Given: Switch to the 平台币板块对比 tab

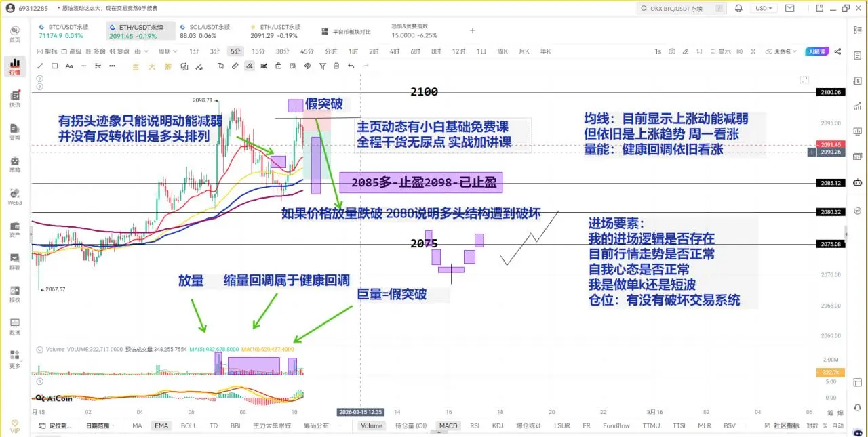Looking at the screenshot, I should 346,31.
